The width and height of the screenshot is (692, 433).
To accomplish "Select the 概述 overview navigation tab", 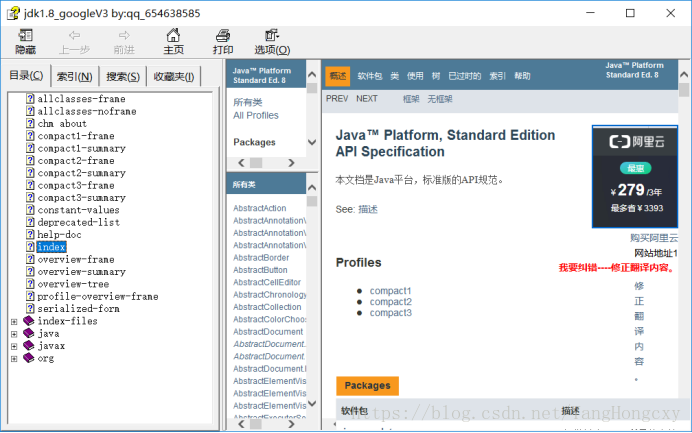I will 338,76.
